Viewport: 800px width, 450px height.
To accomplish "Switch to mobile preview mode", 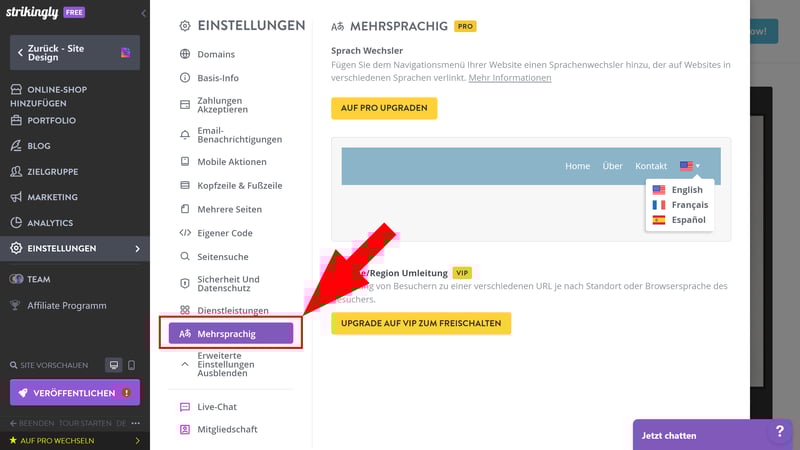I will pyautogui.click(x=131, y=365).
